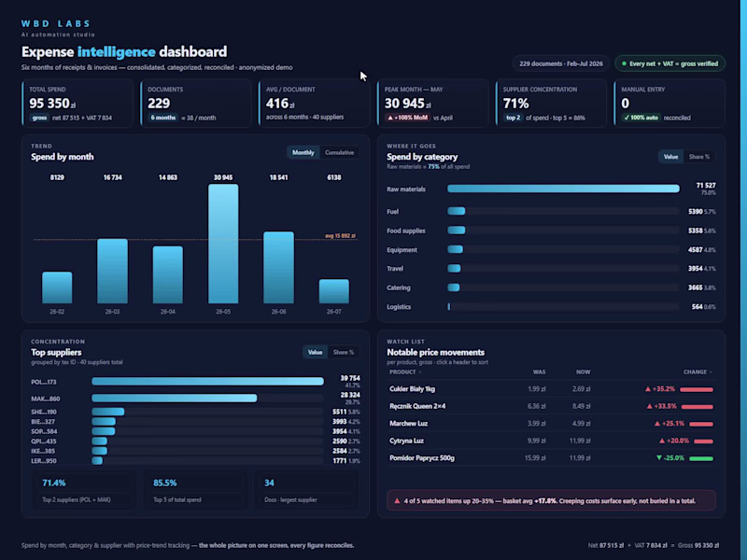747x560 pixels.
Task: Click the red up arrow beside +108% MoM
Action: tap(390, 118)
